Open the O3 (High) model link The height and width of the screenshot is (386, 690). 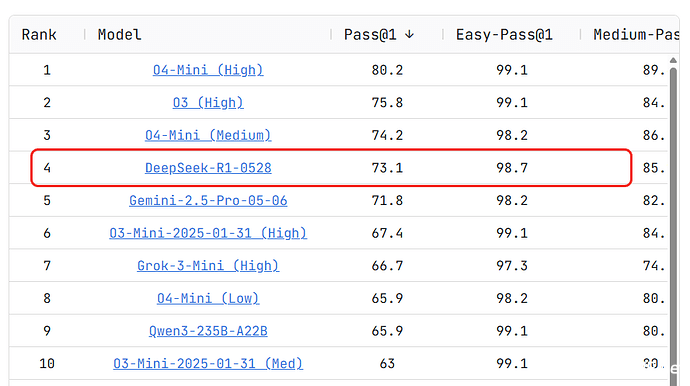(x=208, y=103)
